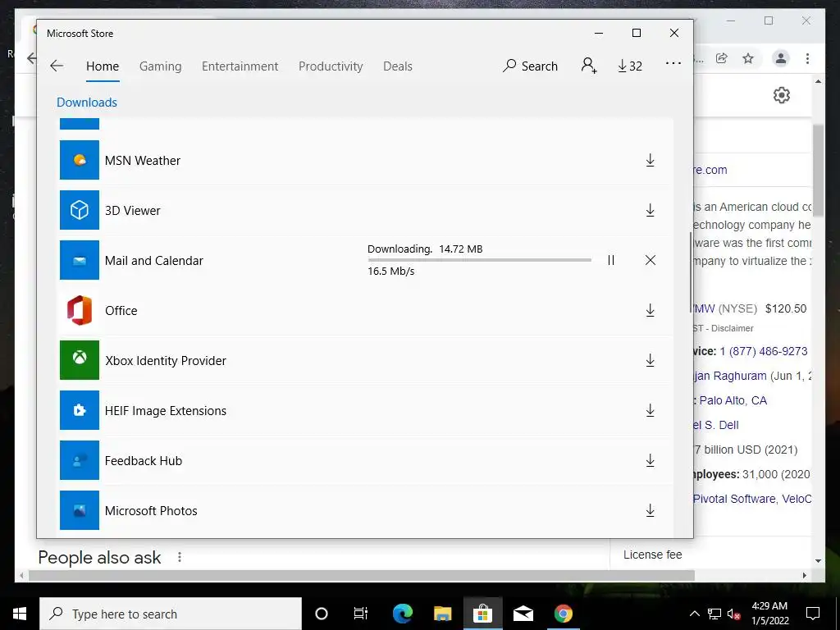The width and height of the screenshot is (840, 630).
Task: Open Cortana circle on taskbar
Action: [x=322, y=614]
